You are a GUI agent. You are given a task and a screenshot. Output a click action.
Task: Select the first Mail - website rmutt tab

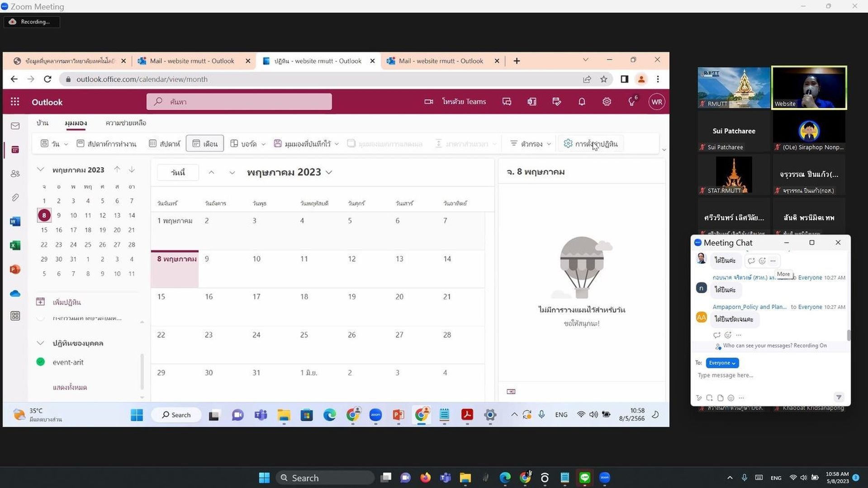[x=192, y=61]
